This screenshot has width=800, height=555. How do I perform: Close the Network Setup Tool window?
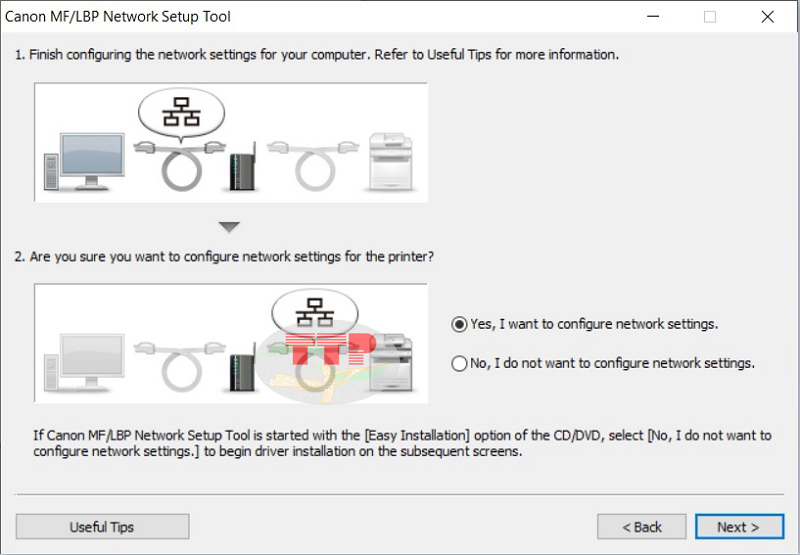767,17
